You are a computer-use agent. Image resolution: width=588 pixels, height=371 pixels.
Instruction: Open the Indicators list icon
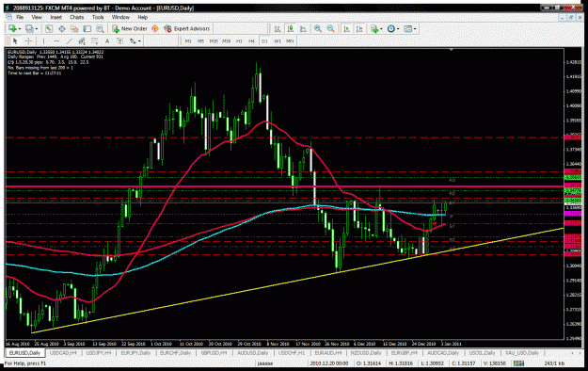[374, 28]
